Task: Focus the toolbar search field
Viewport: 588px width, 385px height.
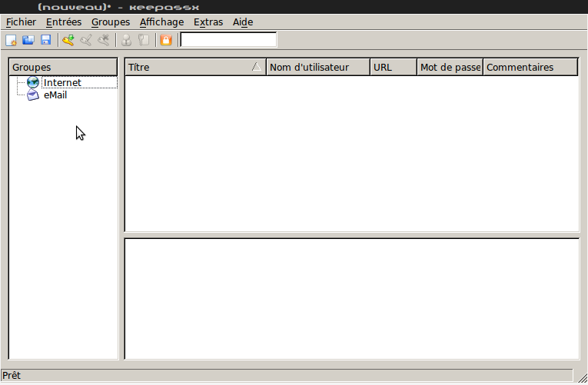Action: pos(228,40)
